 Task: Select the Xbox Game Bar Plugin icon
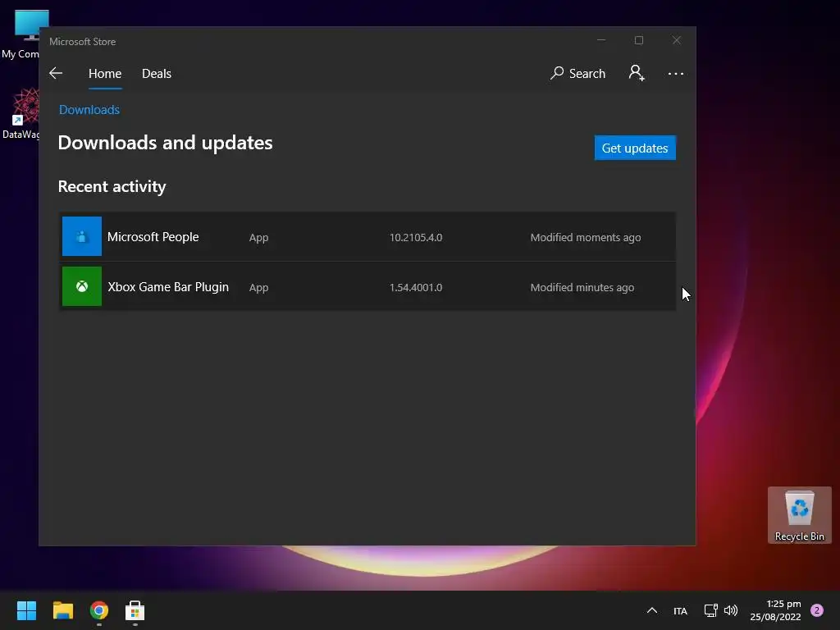pyautogui.click(x=82, y=286)
